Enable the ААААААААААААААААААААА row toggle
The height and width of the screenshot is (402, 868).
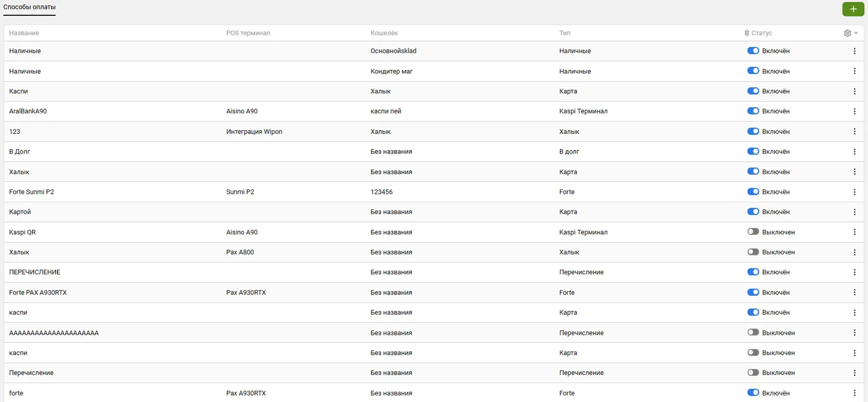[753, 333]
